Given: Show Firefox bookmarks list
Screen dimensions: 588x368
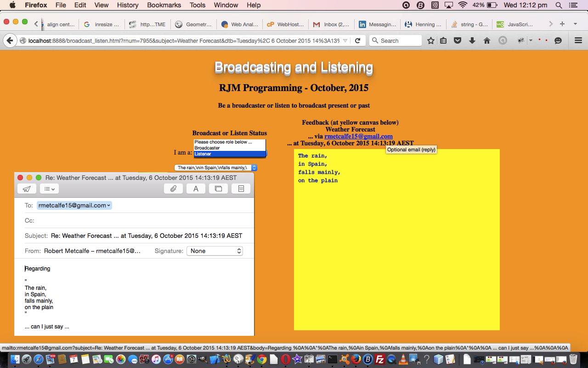Looking at the screenshot, I should click(x=443, y=40).
